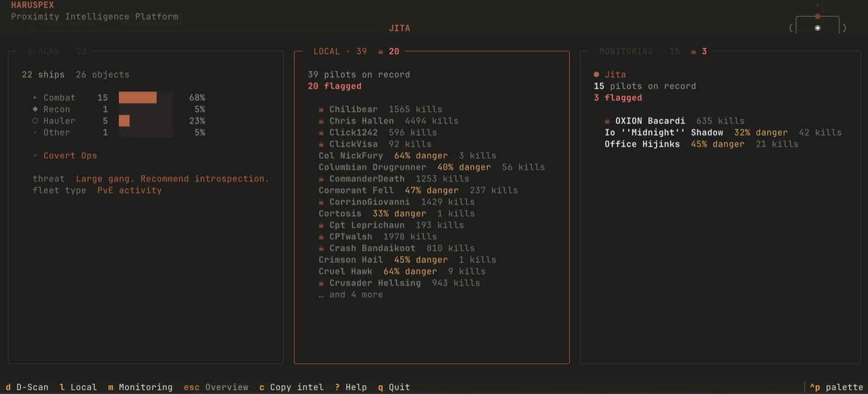Return to Overview via esc footer item
This screenshot has height=394, width=868.
(x=216, y=387)
